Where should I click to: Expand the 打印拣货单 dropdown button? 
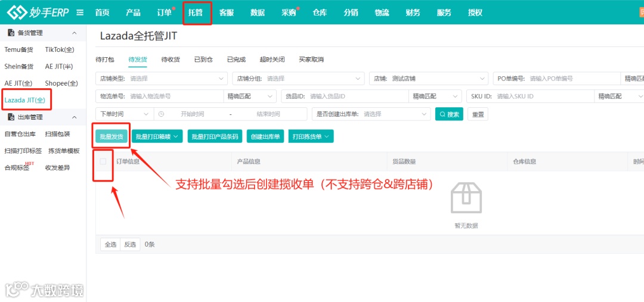311,136
